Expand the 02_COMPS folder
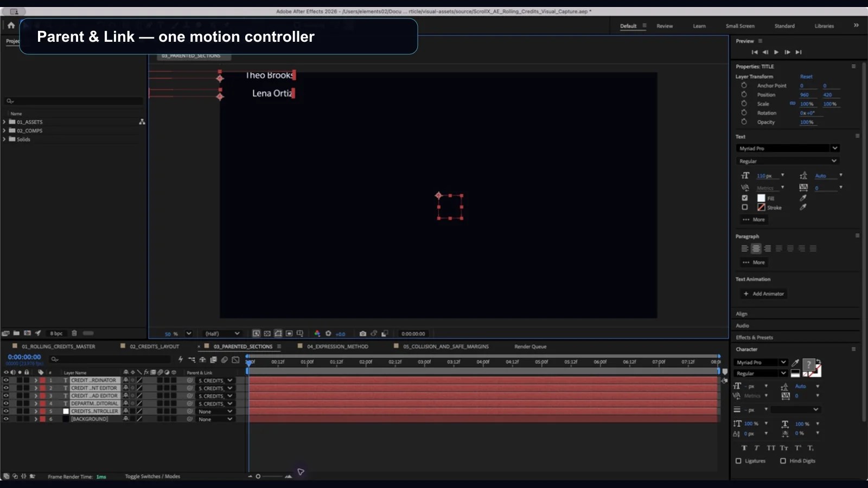Screen dimensions: 868x488 pyautogui.click(x=4, y=131)
